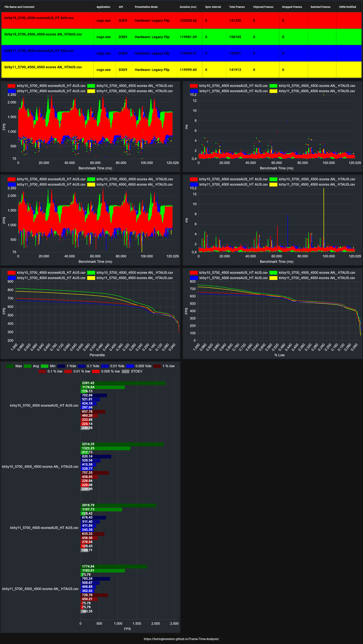Viewport: 363px width, 644px height.
Task: Click green kirby10 swatch in Percentile chart legend
Action: pyautogui.click(x=91, y=273)
